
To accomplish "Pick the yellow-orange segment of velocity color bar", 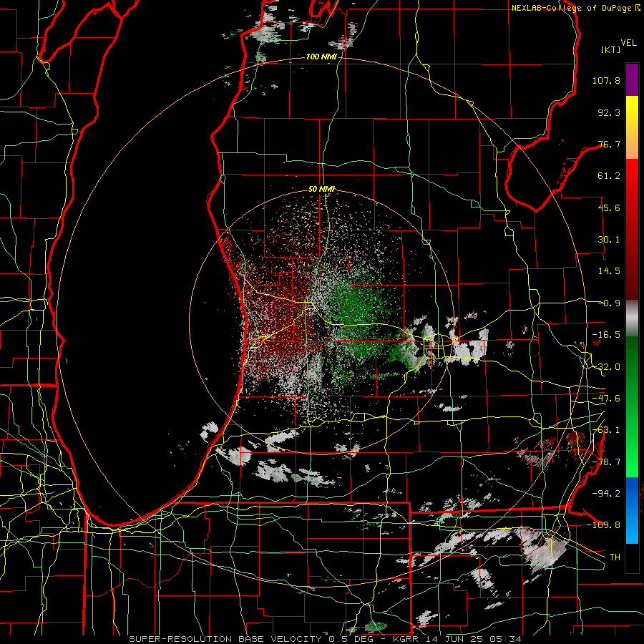I will click(632, 127).
